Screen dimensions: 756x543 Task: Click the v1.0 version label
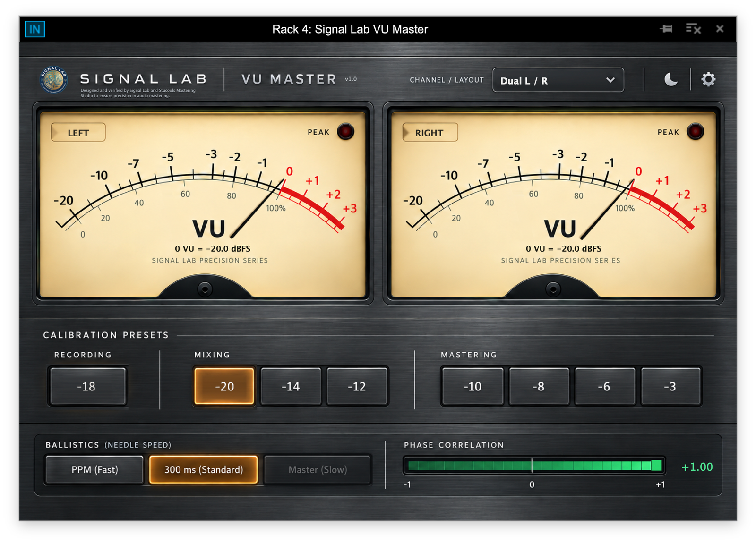(351, 79)
